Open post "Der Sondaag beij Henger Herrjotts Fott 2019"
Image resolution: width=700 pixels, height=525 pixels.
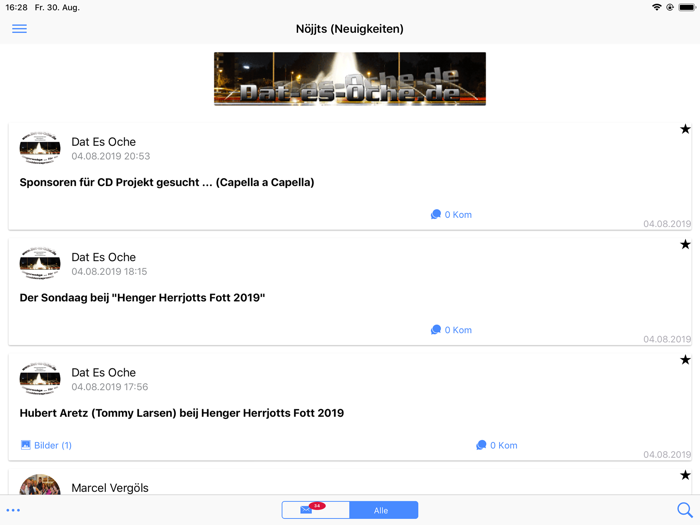pos(142,298)
